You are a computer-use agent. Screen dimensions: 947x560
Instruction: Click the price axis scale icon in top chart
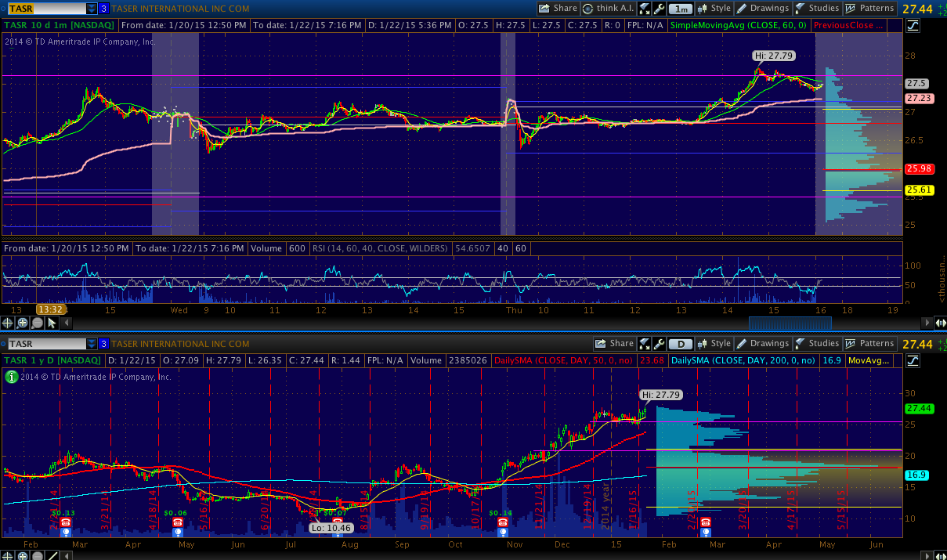pos(913,26)
